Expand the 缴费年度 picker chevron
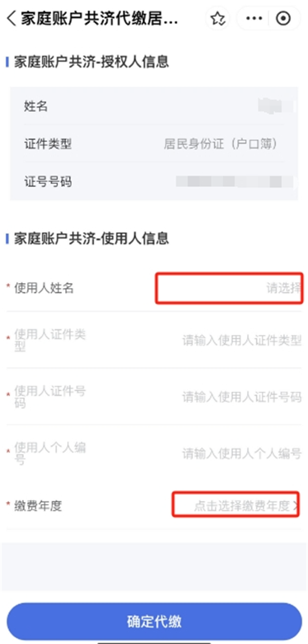 click(x=296, y=506)
